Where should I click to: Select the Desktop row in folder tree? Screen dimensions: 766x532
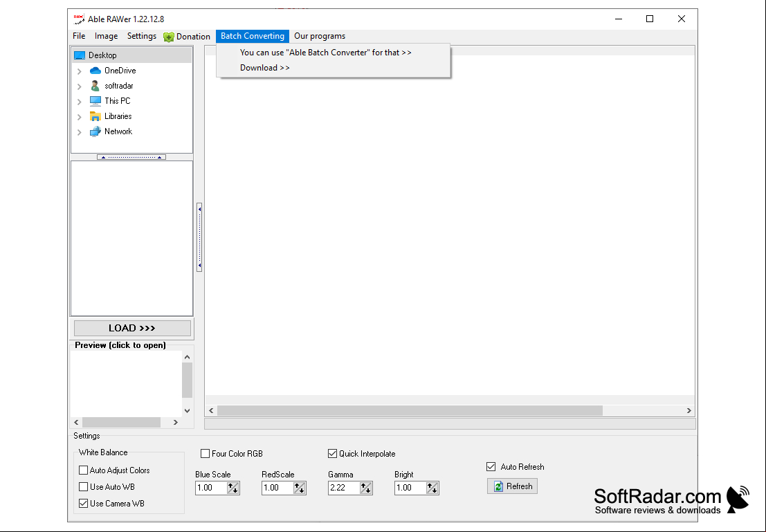tap(132, 55)
